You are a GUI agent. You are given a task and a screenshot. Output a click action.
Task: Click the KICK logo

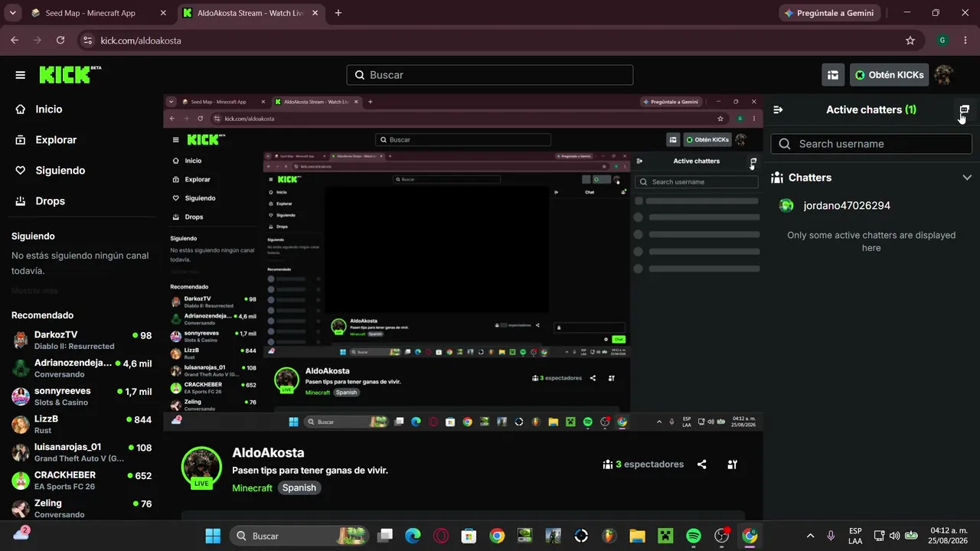click(x=69, y=74)
